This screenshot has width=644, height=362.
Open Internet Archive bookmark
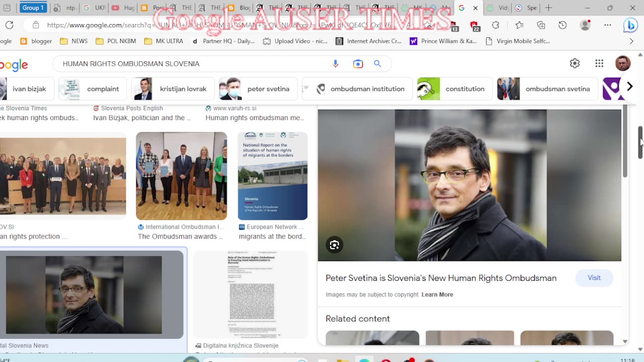click(368, 41)
